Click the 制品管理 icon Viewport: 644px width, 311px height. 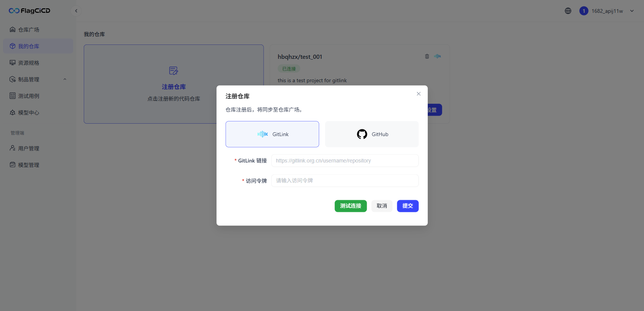coord(12,79)
